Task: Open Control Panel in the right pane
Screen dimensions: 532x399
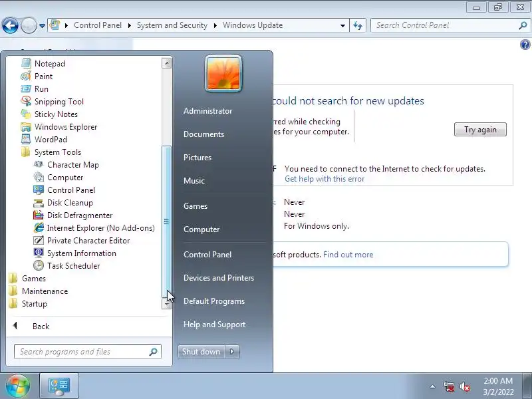Action: tap(207, 255)
